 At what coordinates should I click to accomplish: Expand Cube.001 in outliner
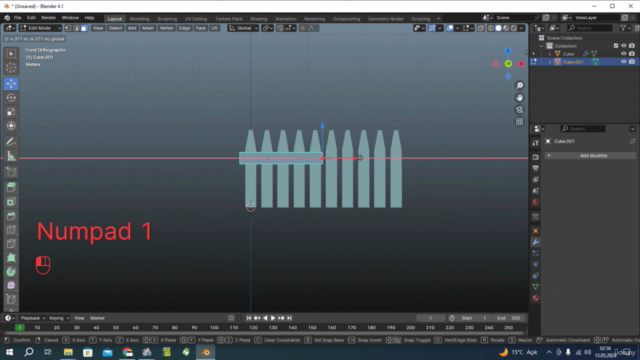pos(550,62)
